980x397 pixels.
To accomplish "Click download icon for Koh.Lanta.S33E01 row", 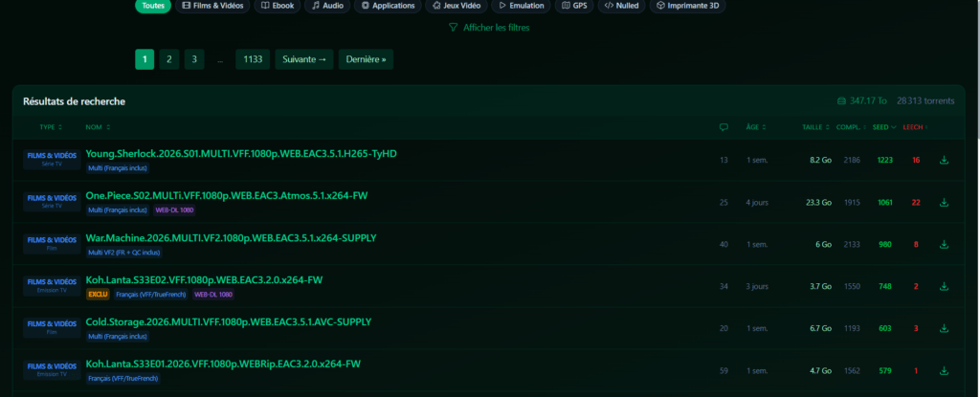I will [944, 370].
